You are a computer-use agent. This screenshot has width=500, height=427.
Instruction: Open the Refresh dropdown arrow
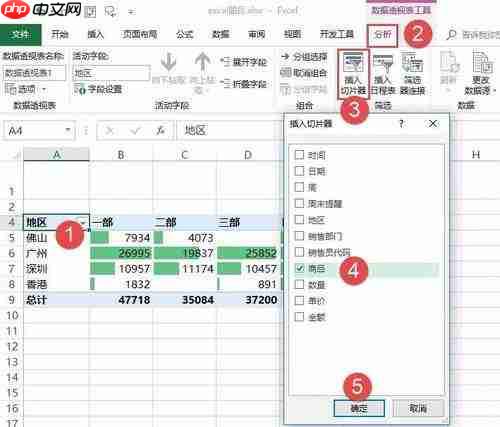(449, 90)
